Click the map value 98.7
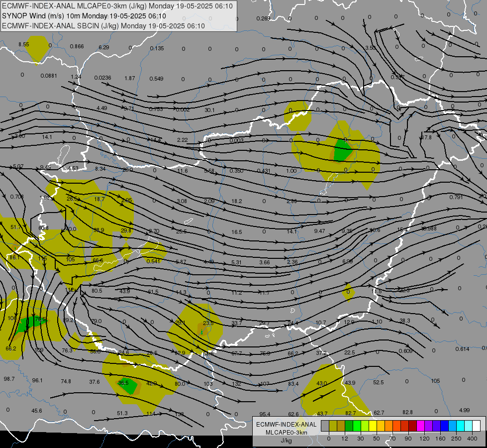The height and width of the screenshot is (448, 487). (9, 379)
